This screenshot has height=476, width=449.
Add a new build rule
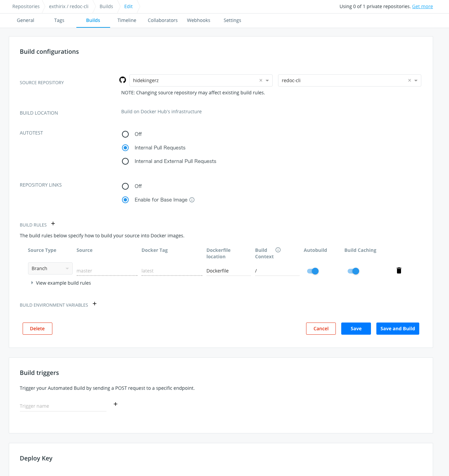click(x=53, y=223)
